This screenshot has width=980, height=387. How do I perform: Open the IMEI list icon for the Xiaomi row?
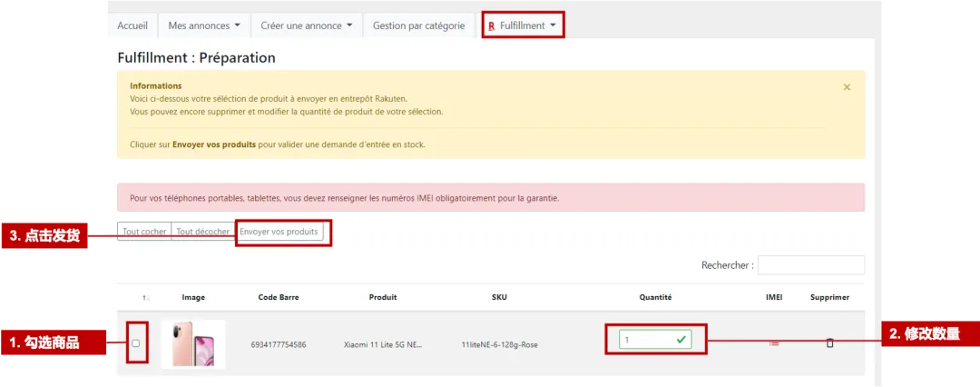(774, 343)
